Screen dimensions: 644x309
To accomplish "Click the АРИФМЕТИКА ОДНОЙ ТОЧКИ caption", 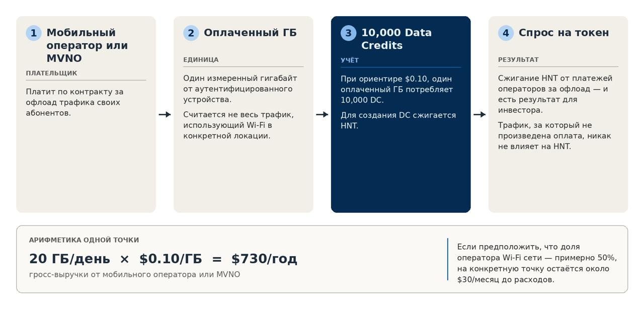I will [84, 240].
